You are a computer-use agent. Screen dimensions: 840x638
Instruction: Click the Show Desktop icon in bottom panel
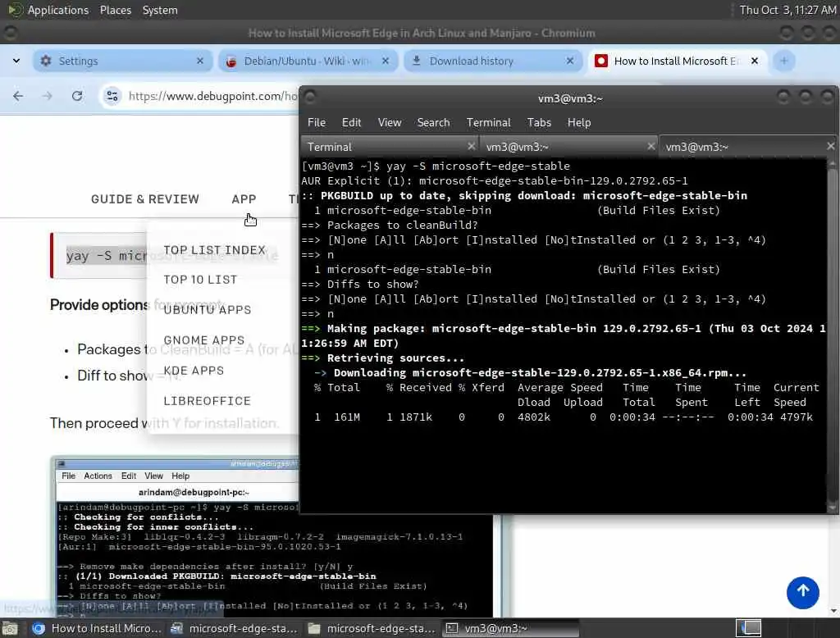point(10,628)
